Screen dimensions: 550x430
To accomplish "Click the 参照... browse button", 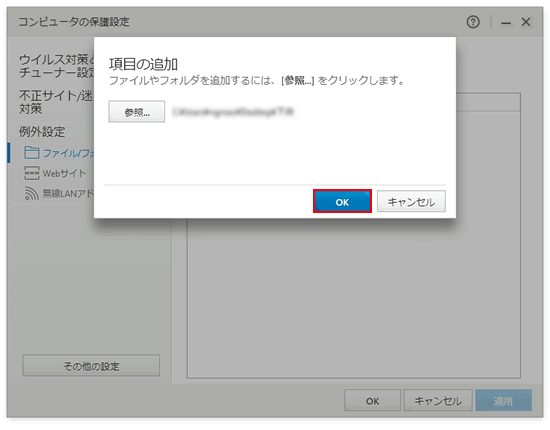I will [x=137, y=112].
